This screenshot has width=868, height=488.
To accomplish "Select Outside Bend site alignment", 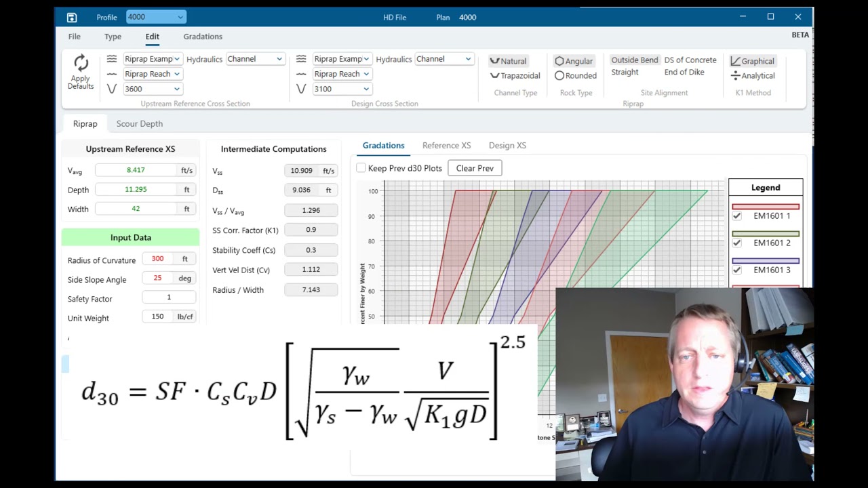I will pyautogui.click(x=635, y=60).
